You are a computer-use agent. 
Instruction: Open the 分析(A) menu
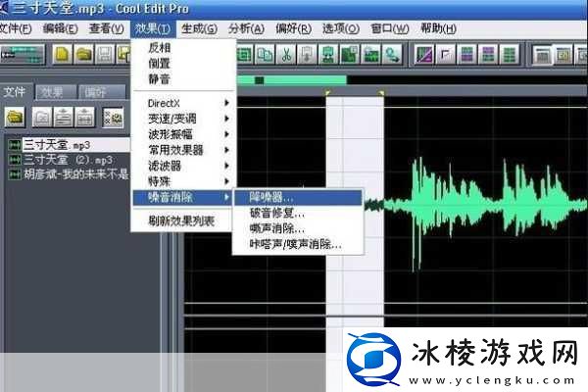click(246, 28)
